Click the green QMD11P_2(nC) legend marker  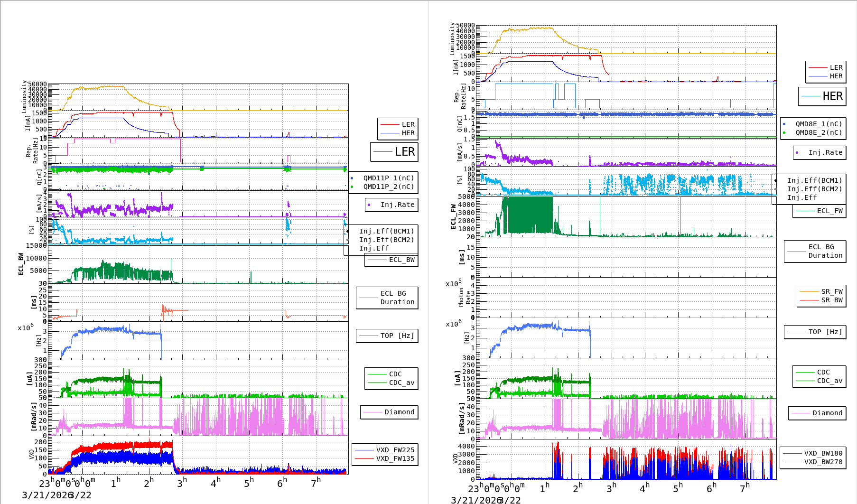352,187
